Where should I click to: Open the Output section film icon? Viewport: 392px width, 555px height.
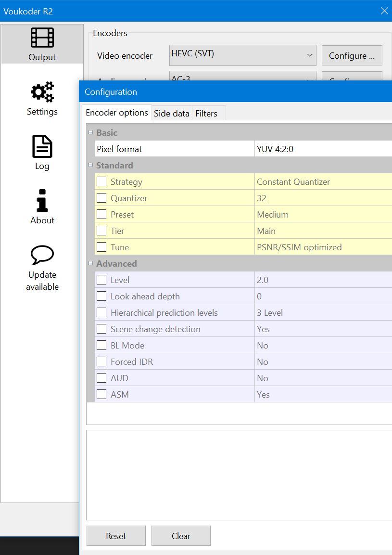tap(42, 38)
